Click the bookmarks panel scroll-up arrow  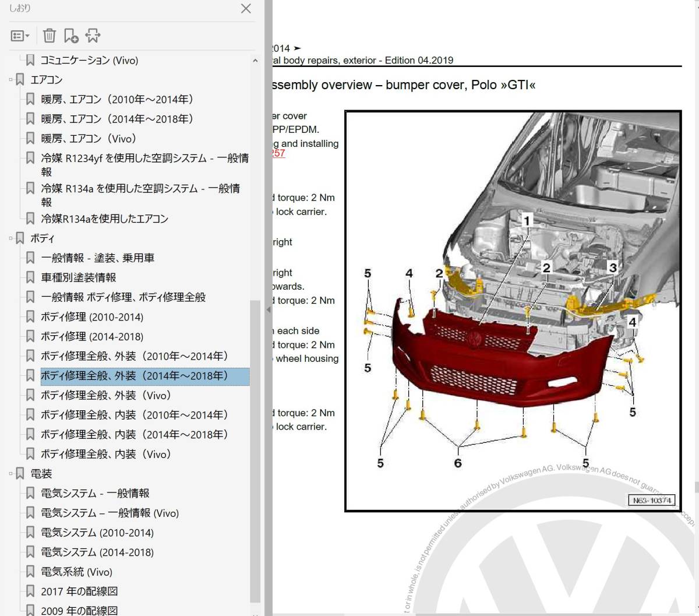pos(255,61)
